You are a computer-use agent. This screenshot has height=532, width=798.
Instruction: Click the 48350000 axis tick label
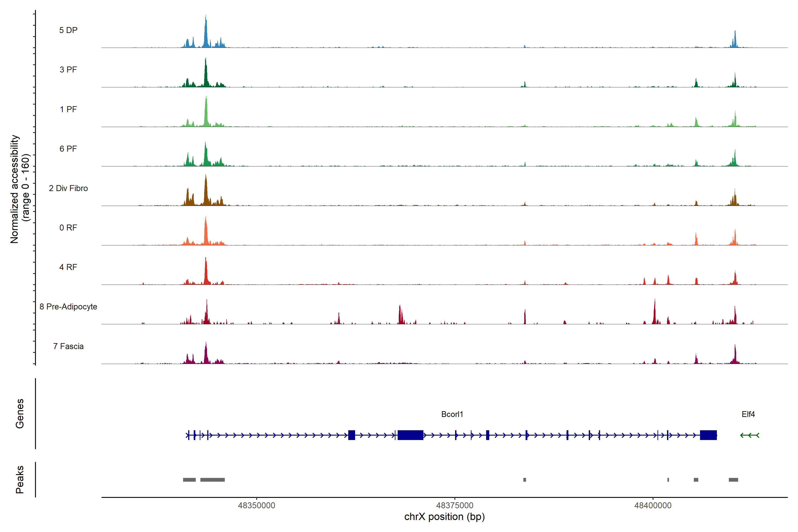coord(256,506)
